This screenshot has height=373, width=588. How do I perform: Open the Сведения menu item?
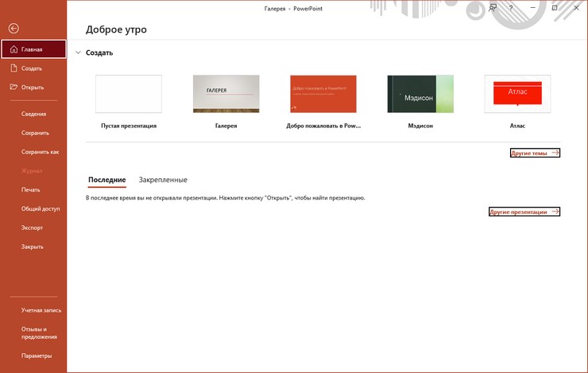click(x=34, y=115)
